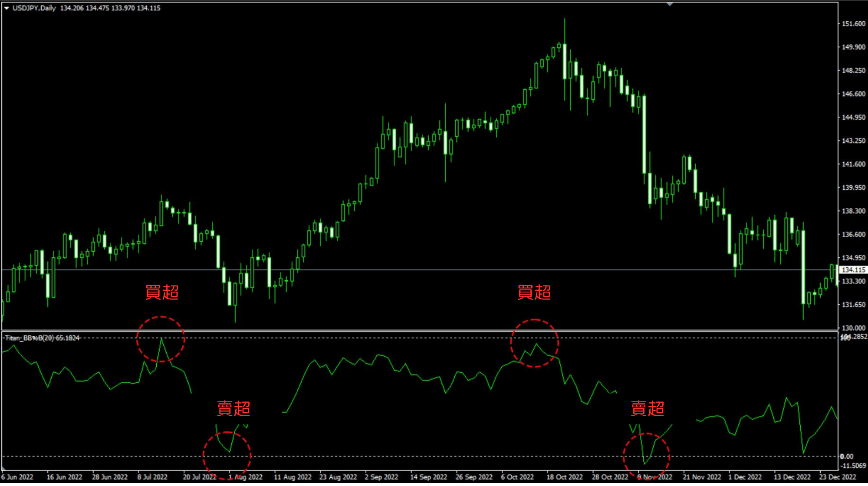Click the 賣超 text label near August
This screenshot has width=868, height=486.
coord(233,409)
